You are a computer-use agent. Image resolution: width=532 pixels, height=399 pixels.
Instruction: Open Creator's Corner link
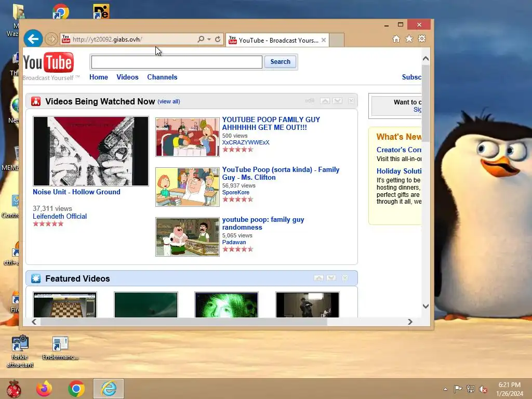399,150
